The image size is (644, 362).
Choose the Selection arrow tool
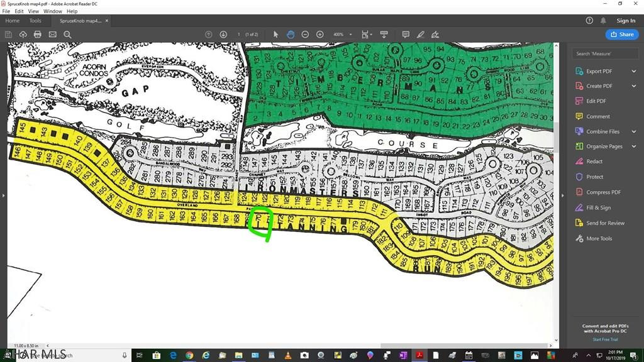[x=275, y=34]
